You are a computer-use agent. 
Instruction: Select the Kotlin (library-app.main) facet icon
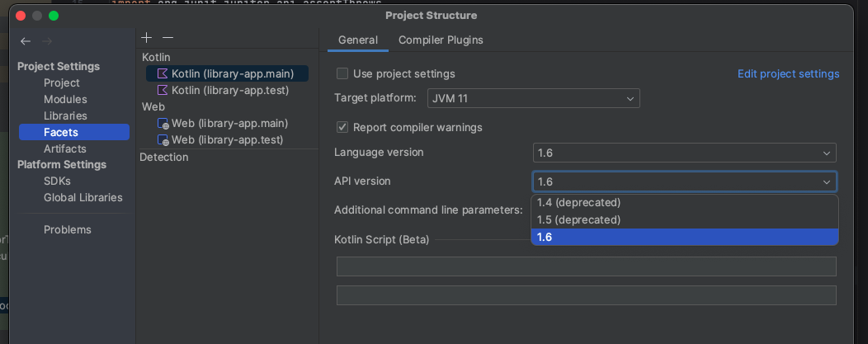click(x=163, y=73)
